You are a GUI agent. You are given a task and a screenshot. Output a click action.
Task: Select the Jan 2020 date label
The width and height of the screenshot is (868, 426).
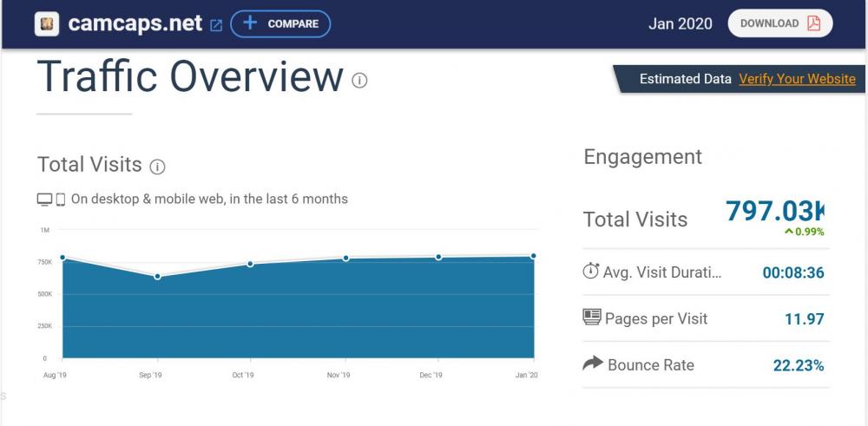click(x=680, y=24)
